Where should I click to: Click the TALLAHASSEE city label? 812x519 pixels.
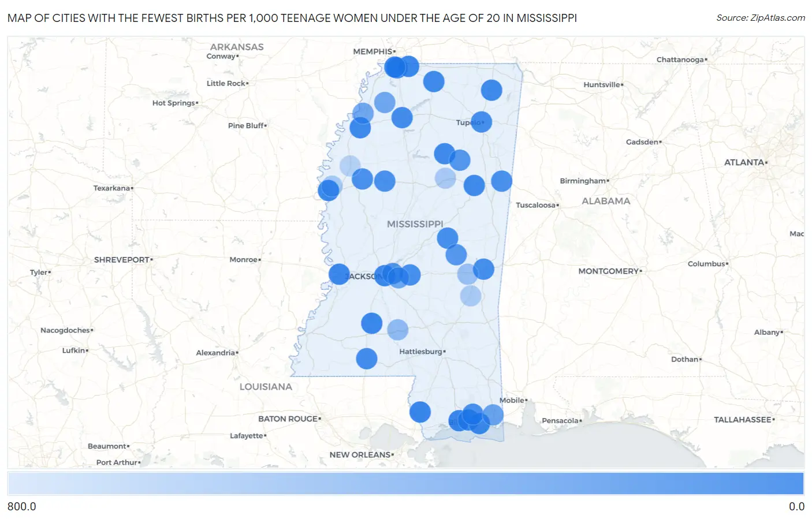click(743, 420)
